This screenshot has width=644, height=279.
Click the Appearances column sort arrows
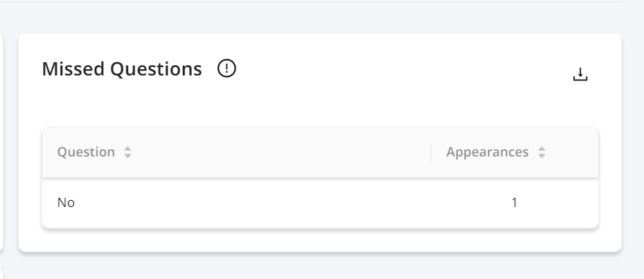[542, 152]
